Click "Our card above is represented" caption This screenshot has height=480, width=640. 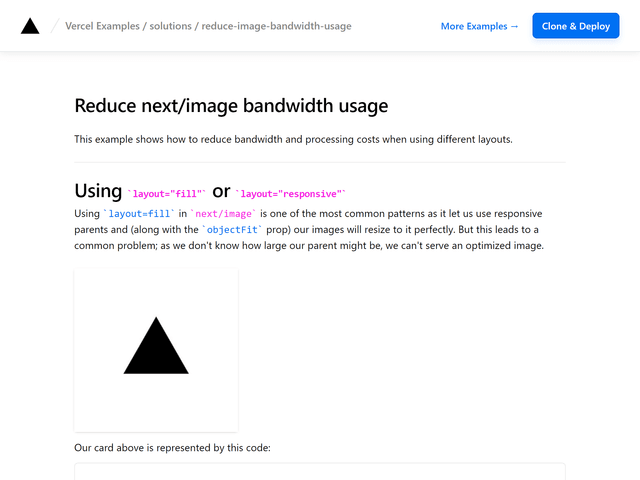[x=172, y=448]
